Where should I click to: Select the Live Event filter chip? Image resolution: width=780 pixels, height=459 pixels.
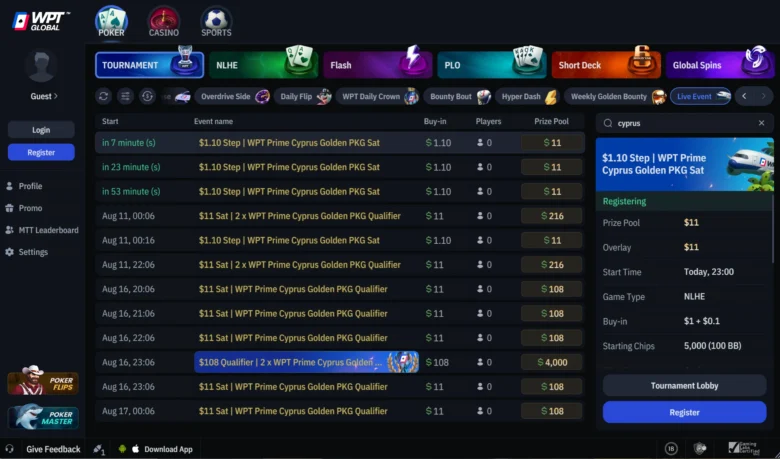coord(700,96)
